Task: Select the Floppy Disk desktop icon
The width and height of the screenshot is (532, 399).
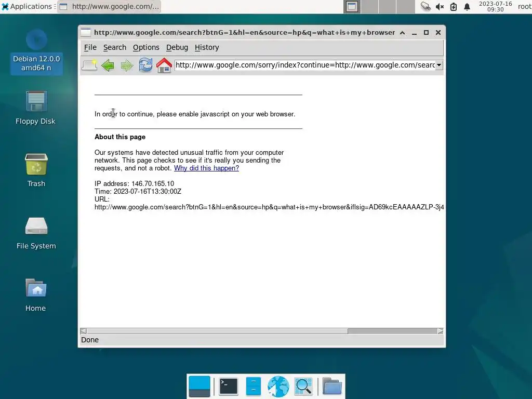Action: [36, 108]
